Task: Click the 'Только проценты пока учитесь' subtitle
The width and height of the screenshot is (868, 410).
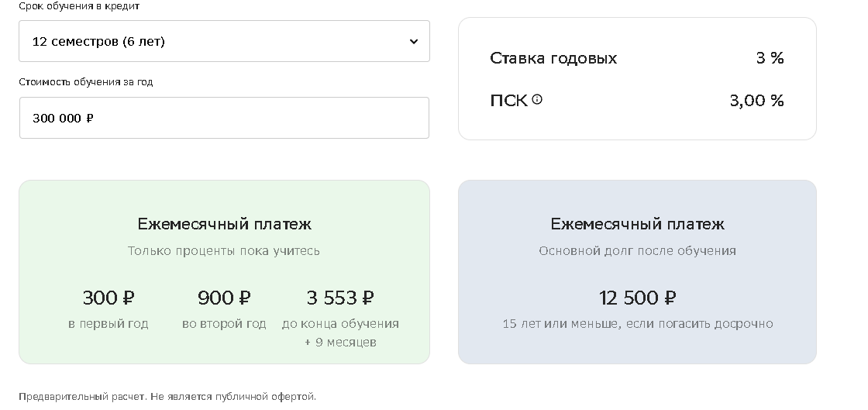Action: pos(224,251)
